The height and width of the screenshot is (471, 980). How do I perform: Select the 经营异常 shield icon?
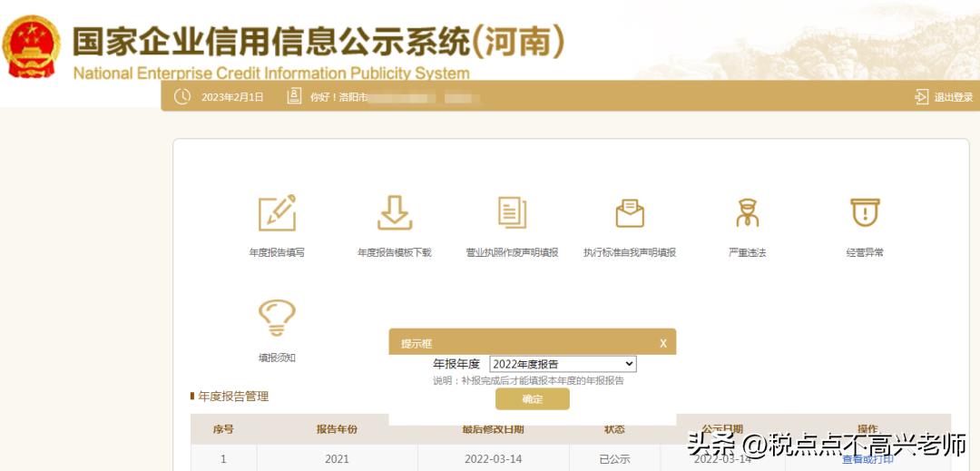(x=865, y=213)
